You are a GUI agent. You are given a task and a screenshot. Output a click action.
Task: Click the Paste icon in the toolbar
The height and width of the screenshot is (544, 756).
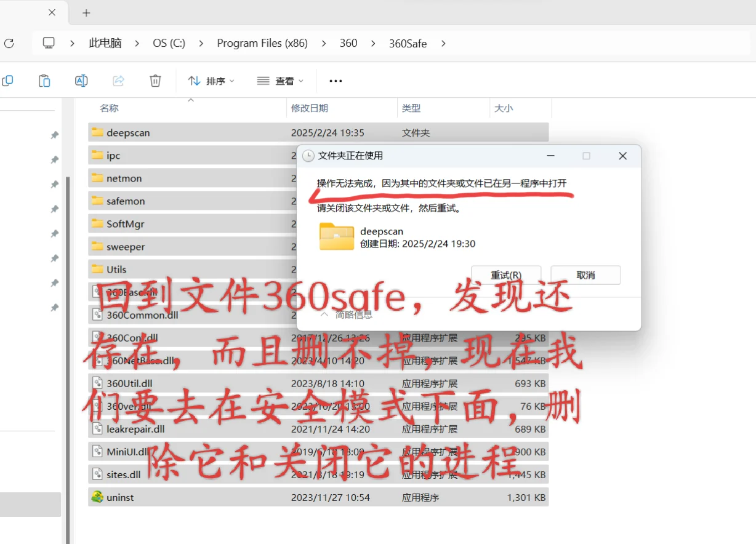(44, 81)
